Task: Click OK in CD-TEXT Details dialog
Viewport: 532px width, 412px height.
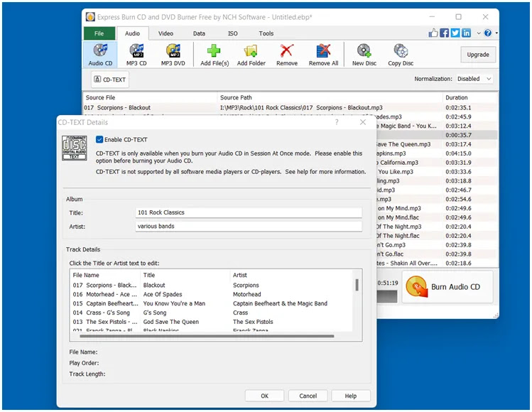Action: coord(265,396)
